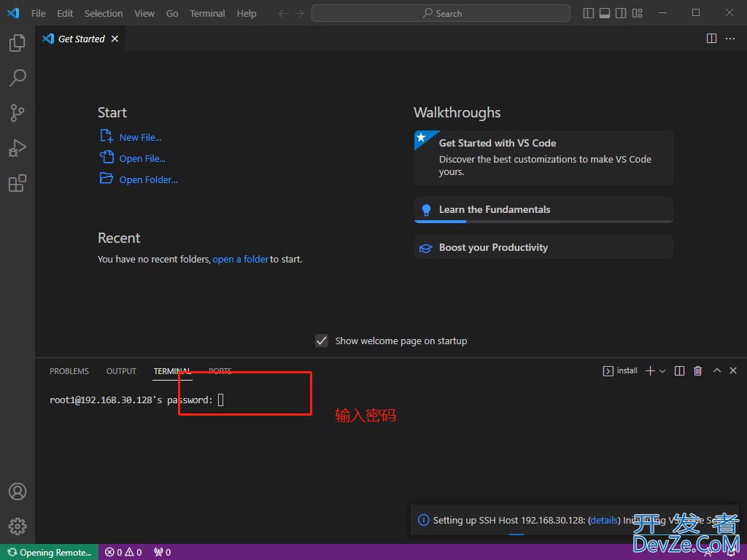Open the Go menu
This screenshot has width=747, height=560.
click(x=172, y=13)
